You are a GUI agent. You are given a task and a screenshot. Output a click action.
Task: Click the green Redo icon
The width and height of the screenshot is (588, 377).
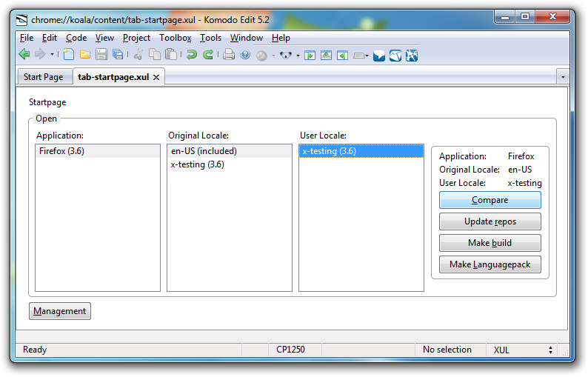click(208, 55)
